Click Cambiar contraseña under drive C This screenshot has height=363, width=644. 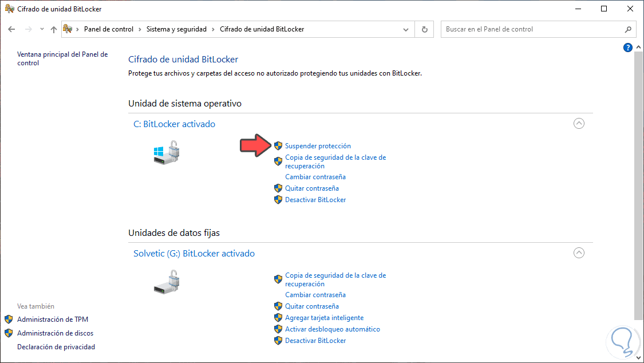tap(315, 176)
